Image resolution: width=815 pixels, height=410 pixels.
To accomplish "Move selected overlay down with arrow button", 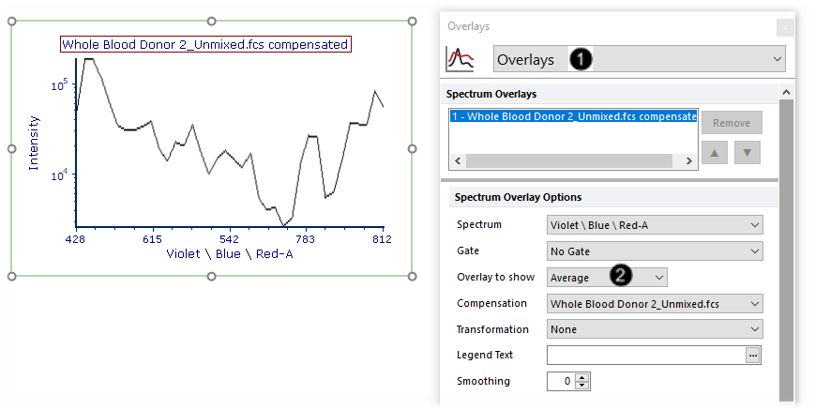I will [x=747, y=152].
